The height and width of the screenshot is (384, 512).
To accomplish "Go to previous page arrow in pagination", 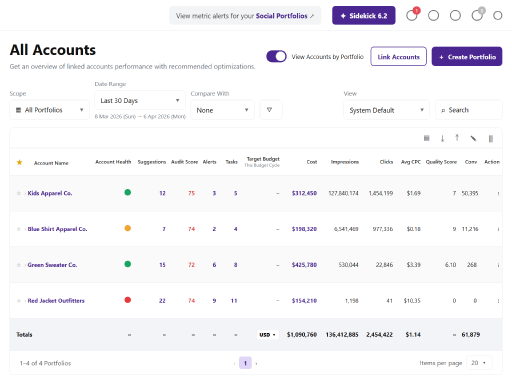I will [x=235, y=363].
